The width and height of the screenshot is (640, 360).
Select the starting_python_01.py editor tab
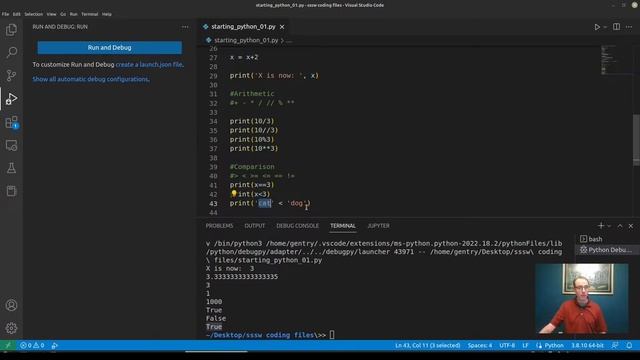[243, 27]
